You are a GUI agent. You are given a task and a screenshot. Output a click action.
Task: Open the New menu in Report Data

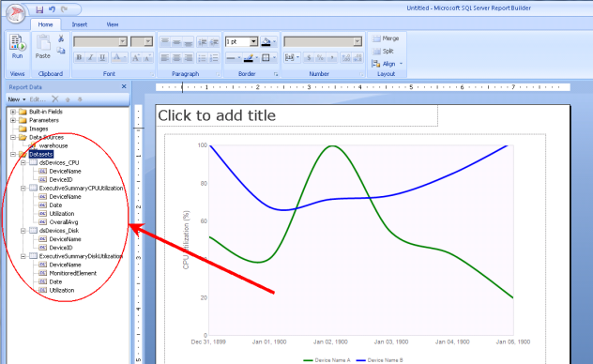[17, 99]
